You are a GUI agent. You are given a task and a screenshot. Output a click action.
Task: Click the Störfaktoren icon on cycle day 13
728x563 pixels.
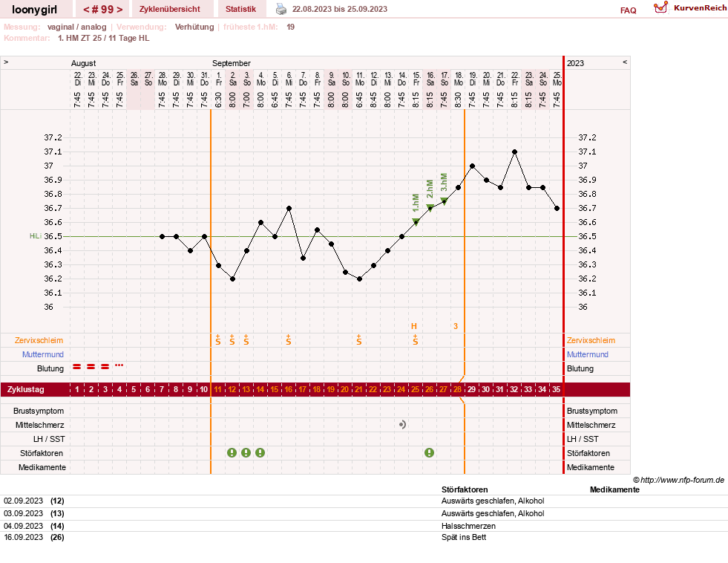pos(246,453)
